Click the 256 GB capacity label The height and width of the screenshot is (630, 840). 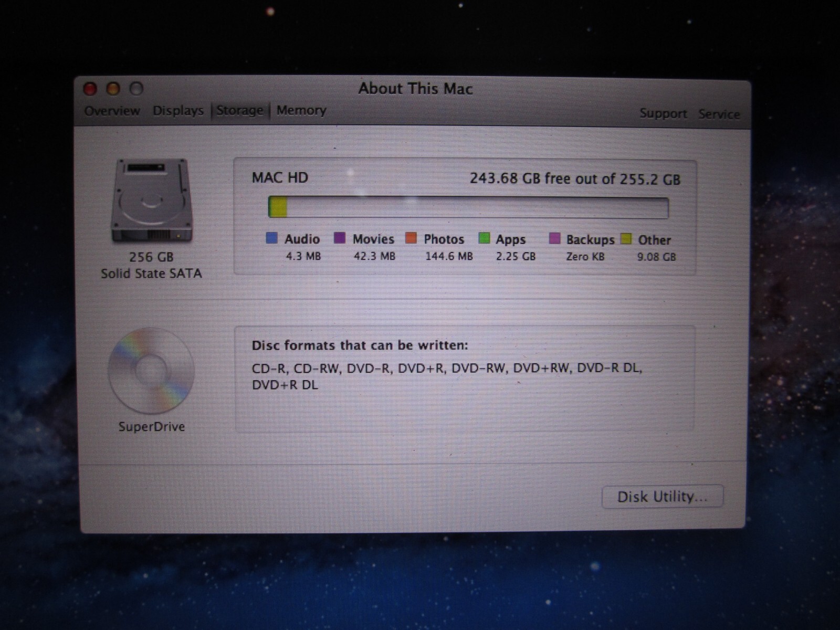pyautogui.click(x=151, y=257)
